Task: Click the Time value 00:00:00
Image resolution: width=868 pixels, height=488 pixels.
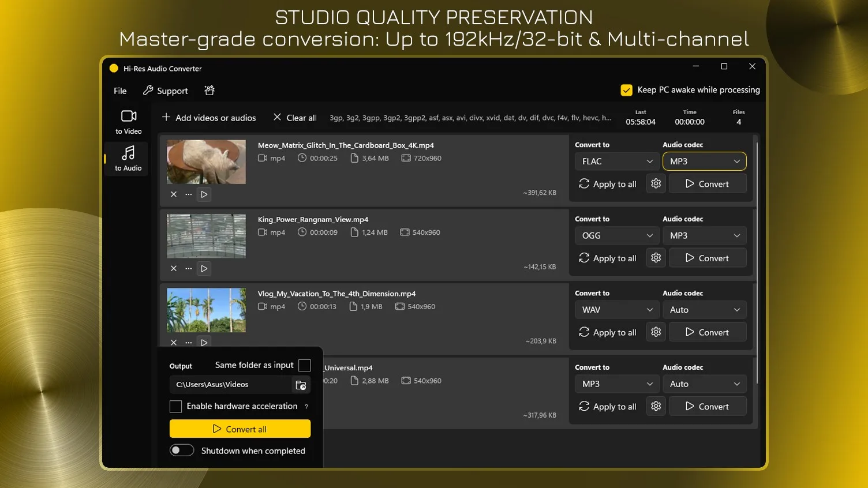Action: click(x=690, y=122)
